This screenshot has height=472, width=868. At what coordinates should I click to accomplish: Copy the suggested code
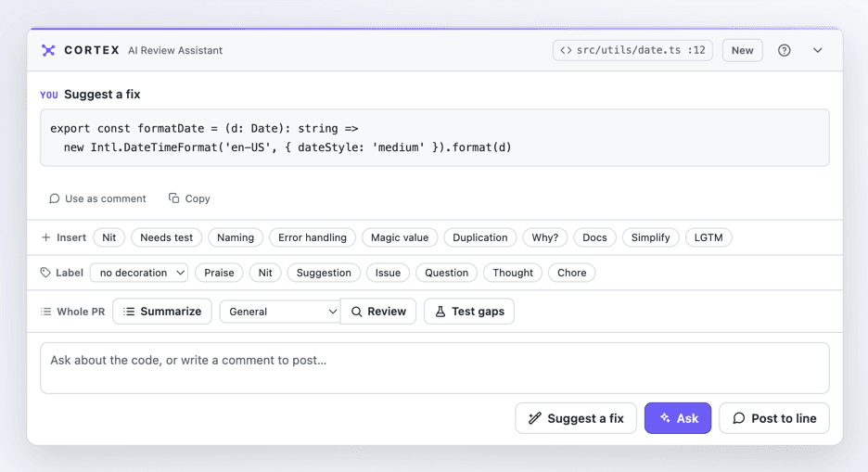click(189, 198)
